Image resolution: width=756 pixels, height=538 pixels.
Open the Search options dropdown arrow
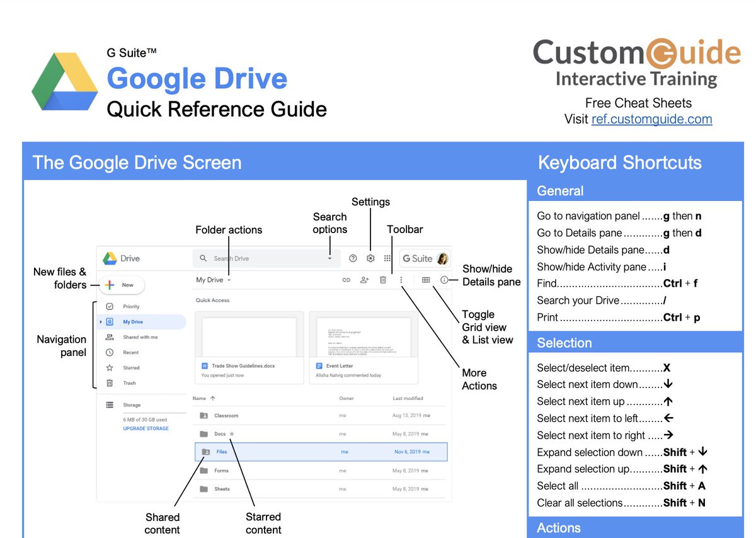tap(329, 258)
